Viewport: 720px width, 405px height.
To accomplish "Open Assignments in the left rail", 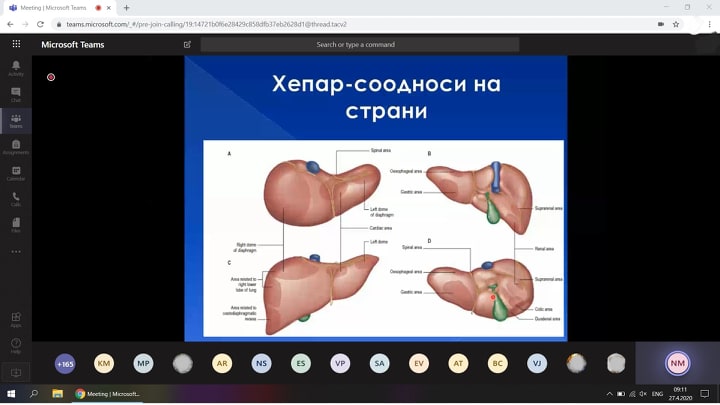I will (x=15, y=146).
